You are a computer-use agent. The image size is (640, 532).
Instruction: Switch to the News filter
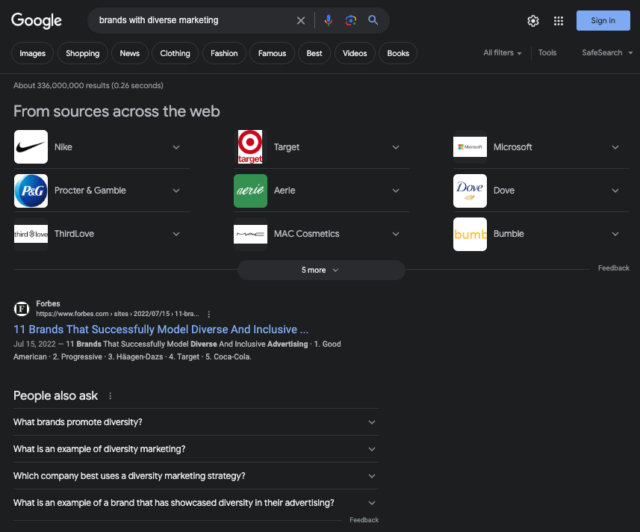[x=129, y=53]
